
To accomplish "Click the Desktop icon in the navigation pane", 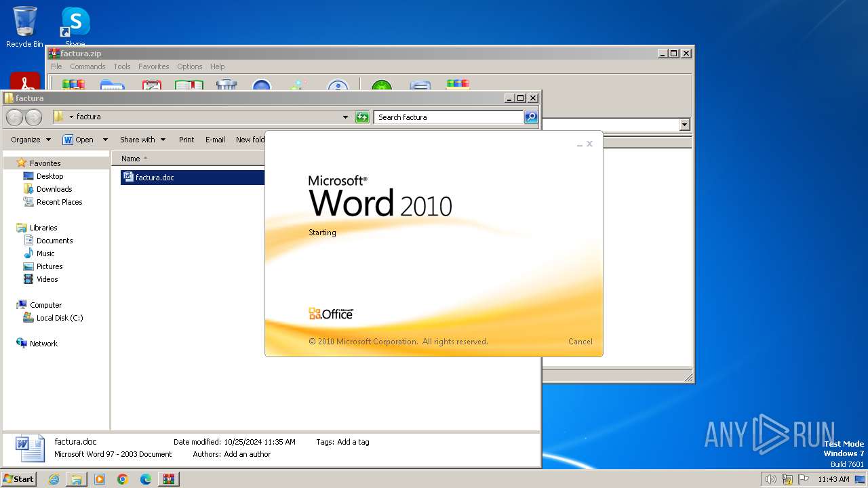I will pyautogui.click(x=28, y=176).
